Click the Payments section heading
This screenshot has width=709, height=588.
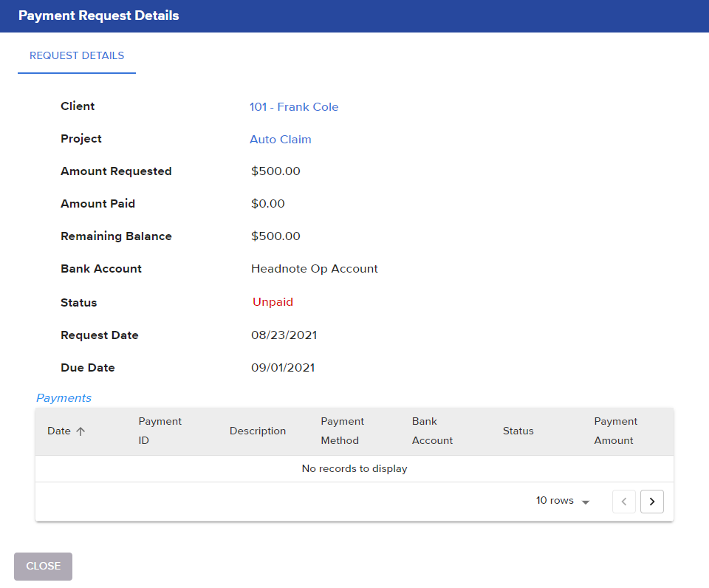coord(64,398)
